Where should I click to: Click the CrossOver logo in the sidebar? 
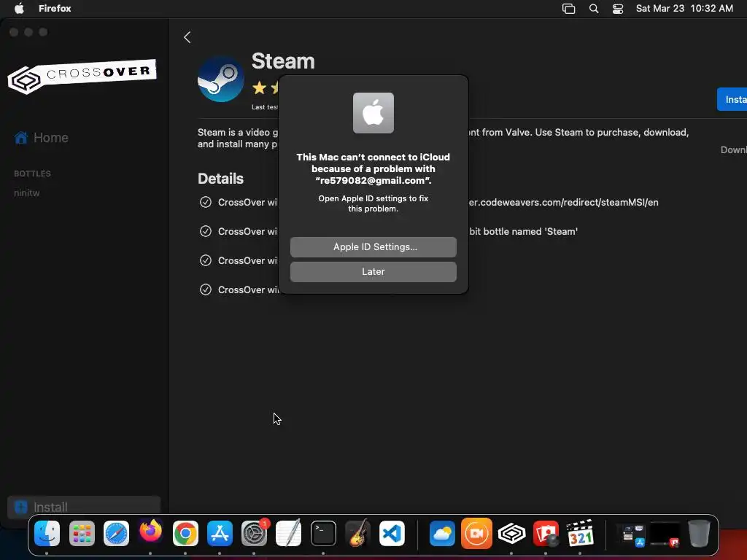(82, 76)
